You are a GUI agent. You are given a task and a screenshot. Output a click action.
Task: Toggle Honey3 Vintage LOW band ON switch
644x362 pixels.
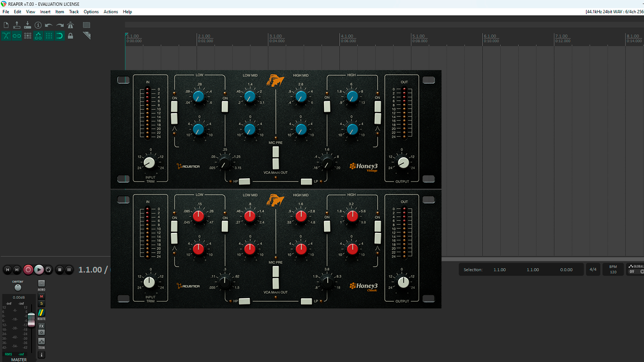174,107
